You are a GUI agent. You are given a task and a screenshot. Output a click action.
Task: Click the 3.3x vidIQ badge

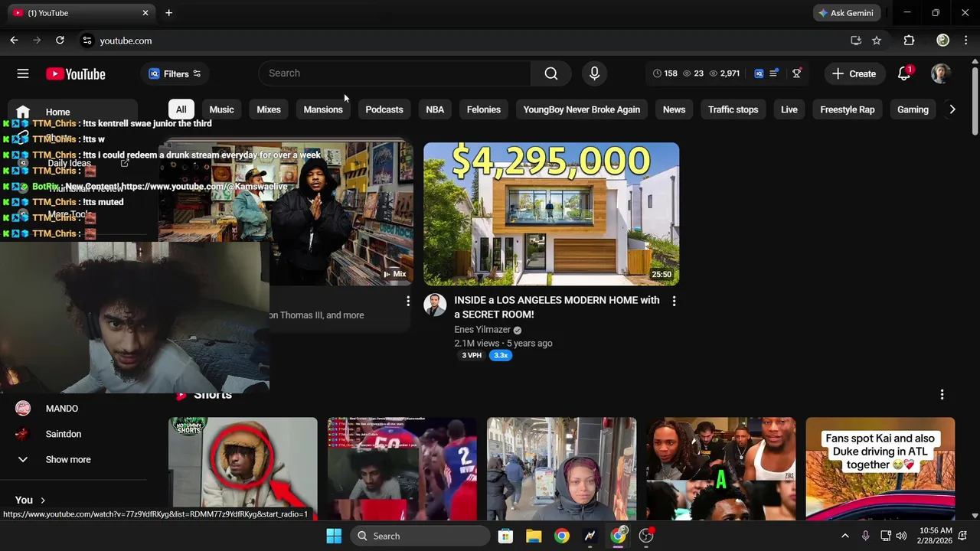coord(501,355)
